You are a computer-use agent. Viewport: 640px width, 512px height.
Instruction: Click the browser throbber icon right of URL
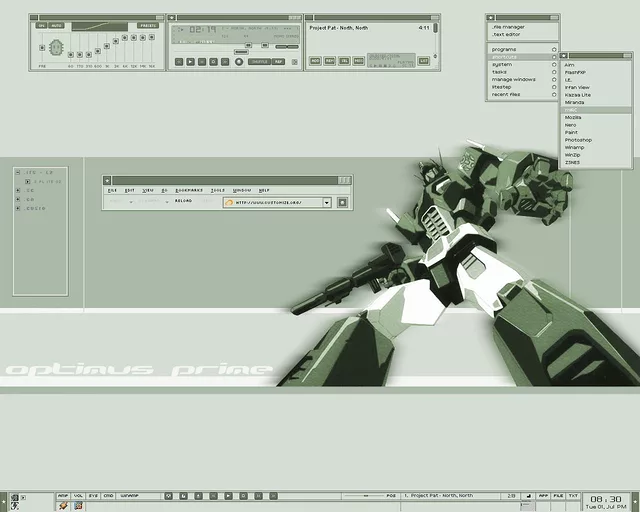[x=342, y=203]
